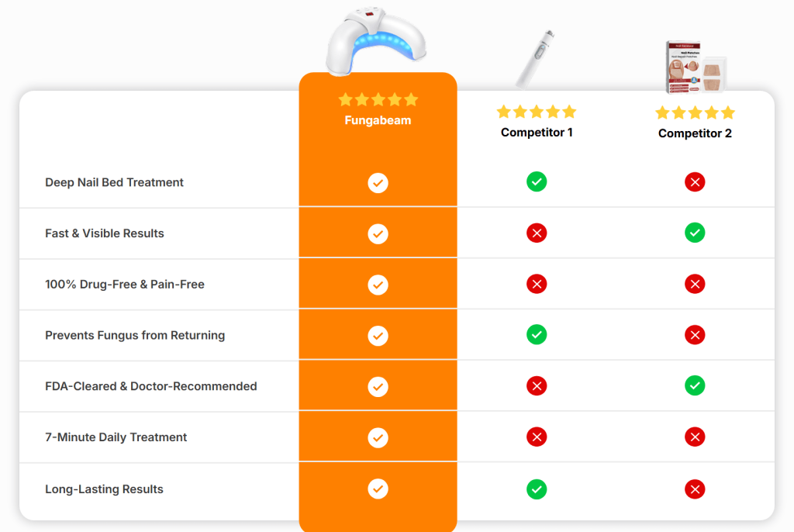
Task: Click Fungabeam checkmark for Deep Nail Bed Treatment
Action: point(378,183)
